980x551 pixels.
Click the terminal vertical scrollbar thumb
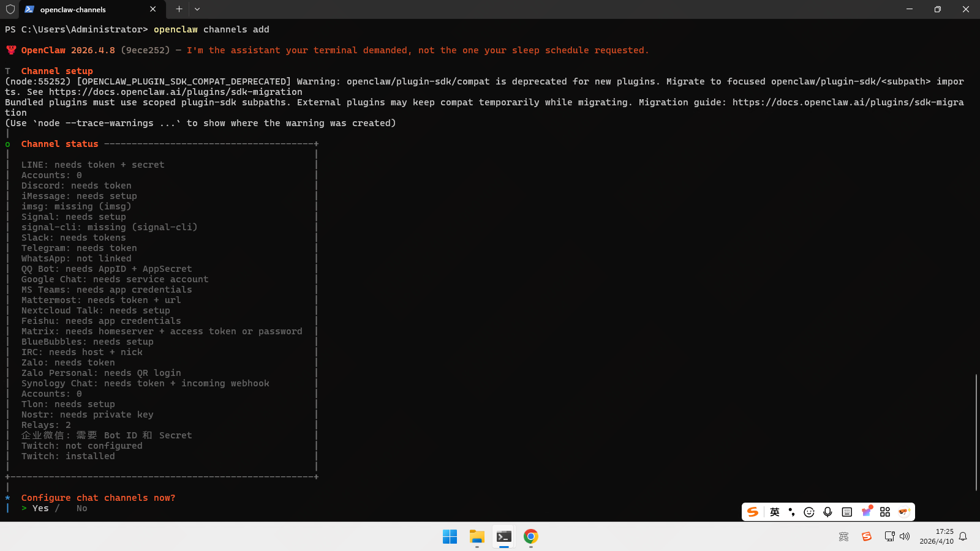tap(976, 432)
